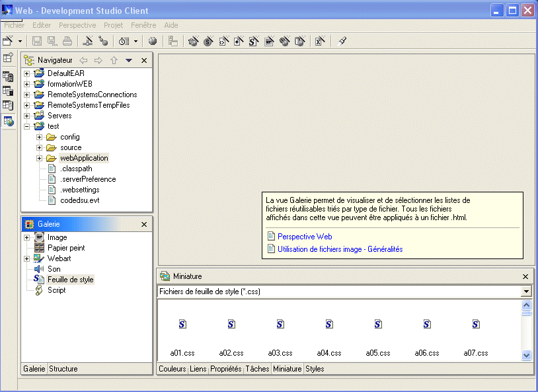This screenshot has height=392, width=538.
Task: Open the Editer menu
Action: coord(42,25)
